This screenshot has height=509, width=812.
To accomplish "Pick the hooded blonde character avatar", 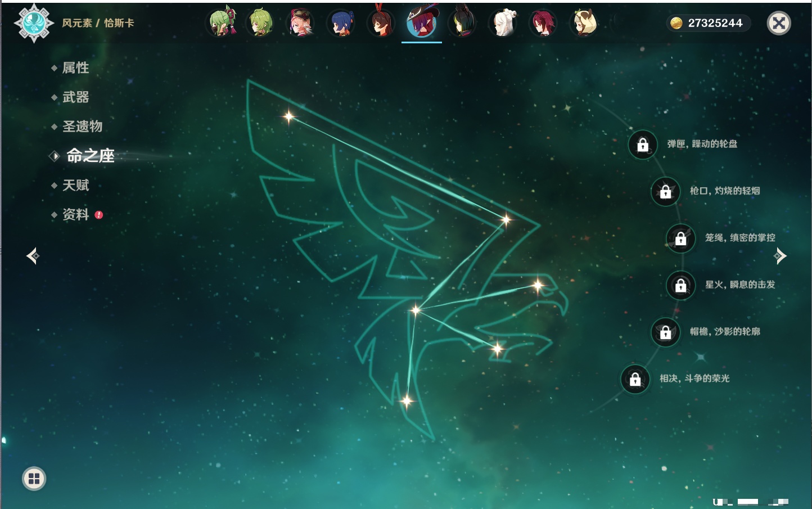I will pyautogui.click(x=584, y=23).
